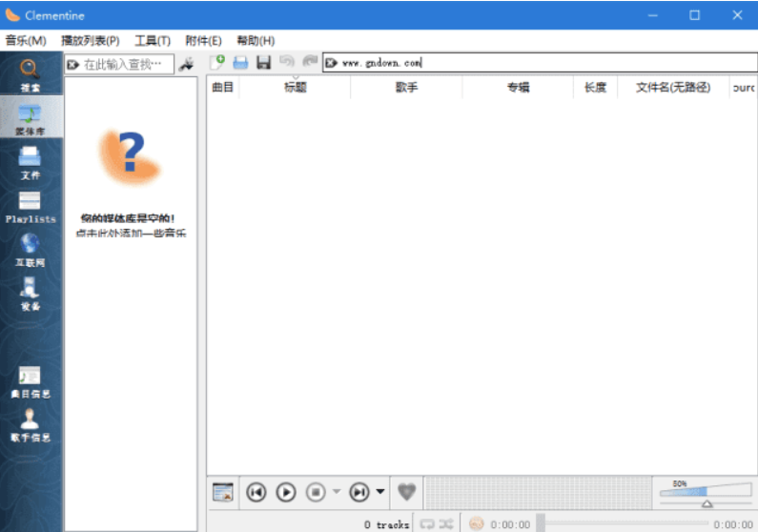Toggle repeat mode in status bar
The height and width of the screenshot is (532, 758).
tap(427, 524)
